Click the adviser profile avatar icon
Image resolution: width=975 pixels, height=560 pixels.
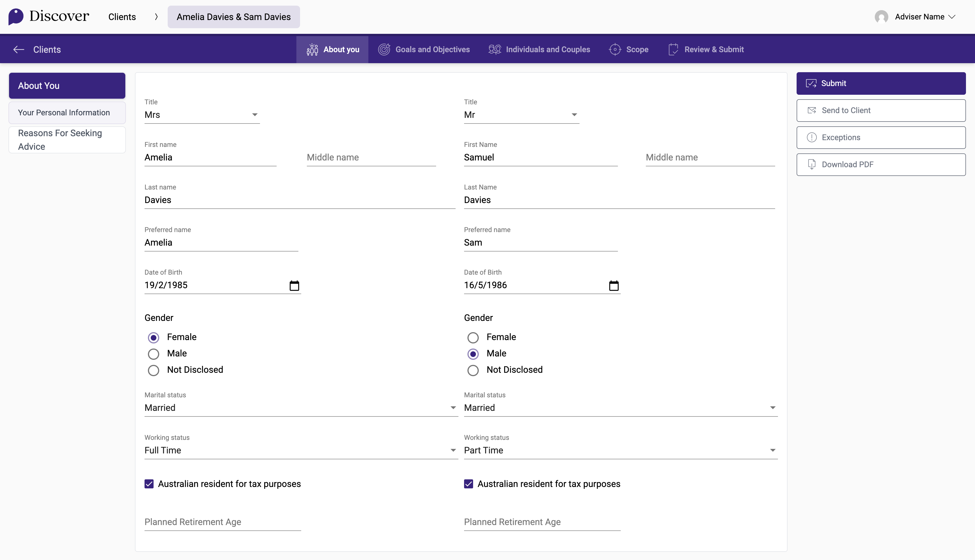click(x=881, y=17)
